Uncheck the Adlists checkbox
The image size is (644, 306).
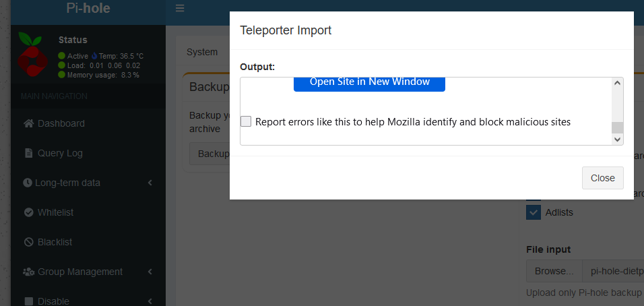pos(534,213)
